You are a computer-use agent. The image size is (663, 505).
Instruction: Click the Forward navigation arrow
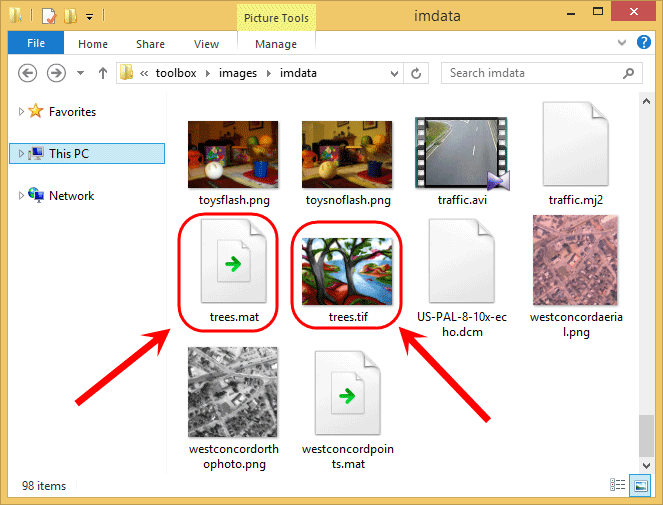coord(56,73)
